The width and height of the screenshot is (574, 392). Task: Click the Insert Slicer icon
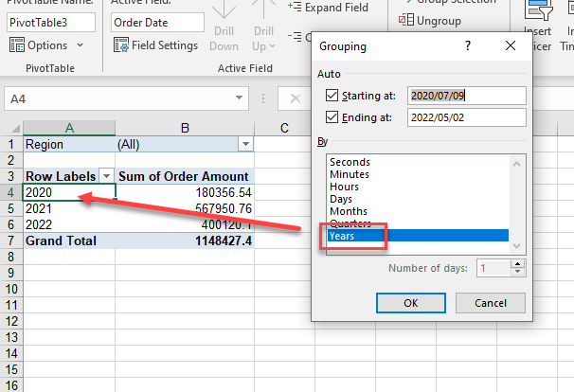[x=538, y=11]
